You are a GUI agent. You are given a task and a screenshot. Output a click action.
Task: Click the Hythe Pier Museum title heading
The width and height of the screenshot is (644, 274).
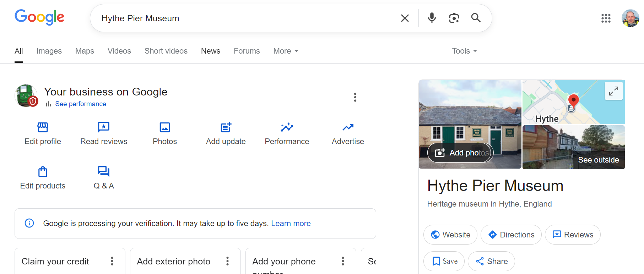tap(496, 186)
